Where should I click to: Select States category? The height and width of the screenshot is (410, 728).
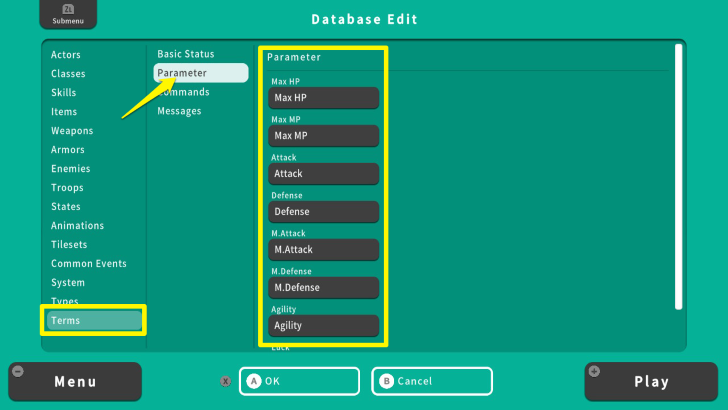tap(65, 207)
